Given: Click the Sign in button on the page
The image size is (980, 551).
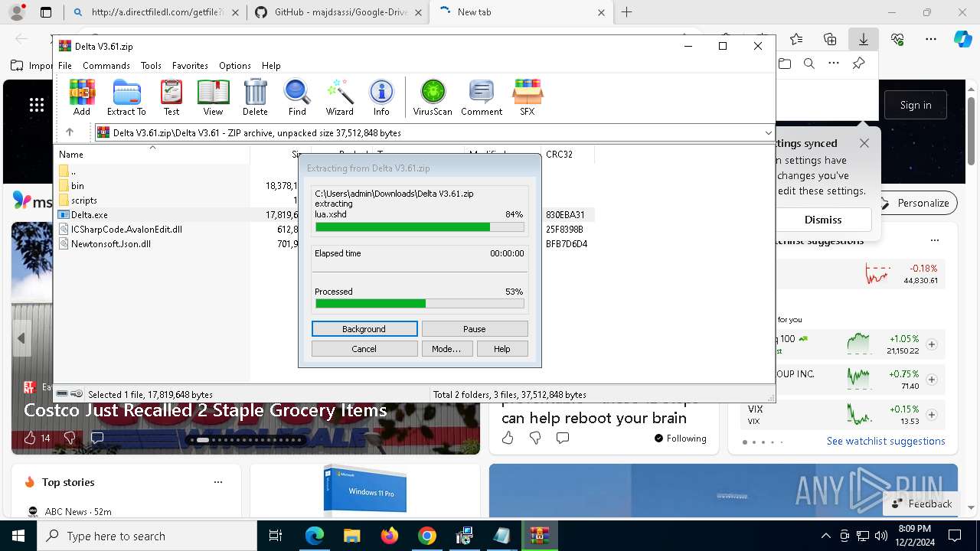Looking at the screenshot, I should click(916, 106).
